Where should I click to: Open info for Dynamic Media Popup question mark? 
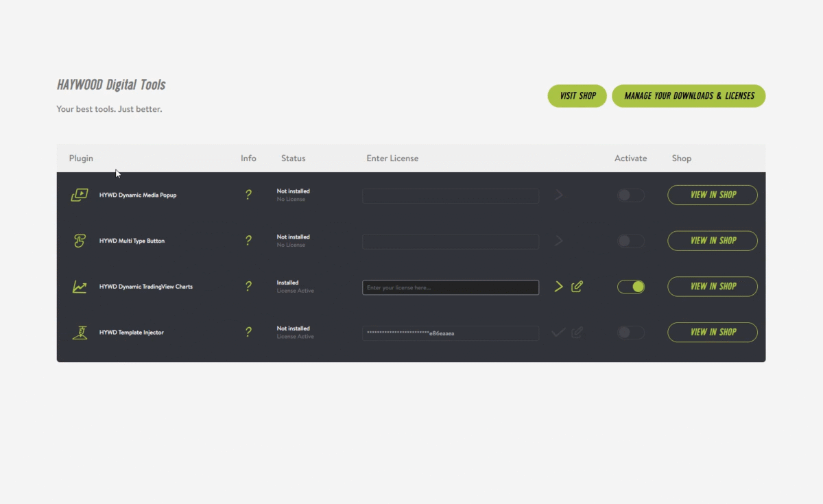pos(248,195)
